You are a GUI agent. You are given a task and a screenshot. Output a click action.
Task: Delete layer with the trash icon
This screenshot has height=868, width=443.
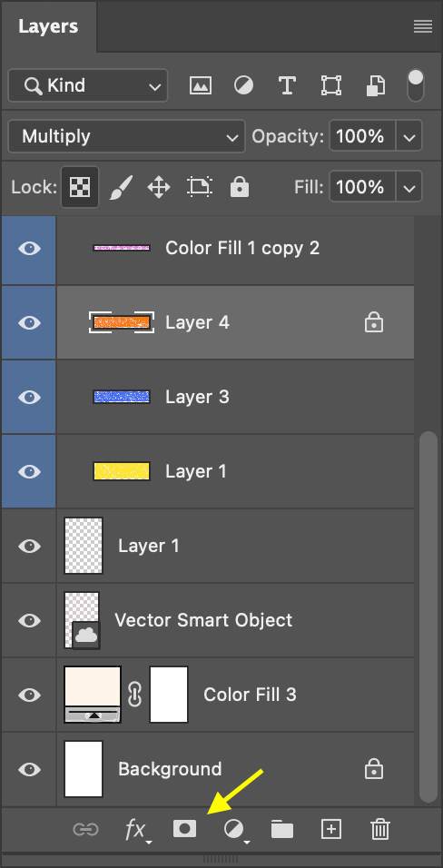pyautogui.click(x=379, y=829)
